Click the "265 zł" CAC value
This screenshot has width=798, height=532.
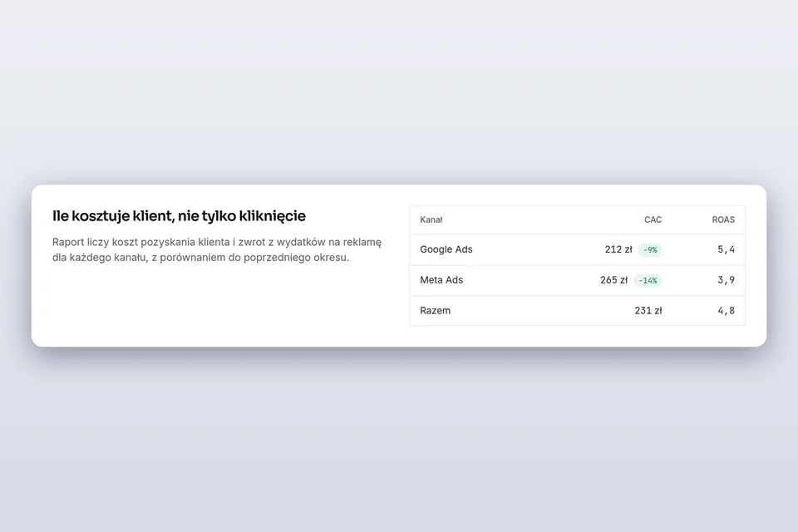pos(613,280)
